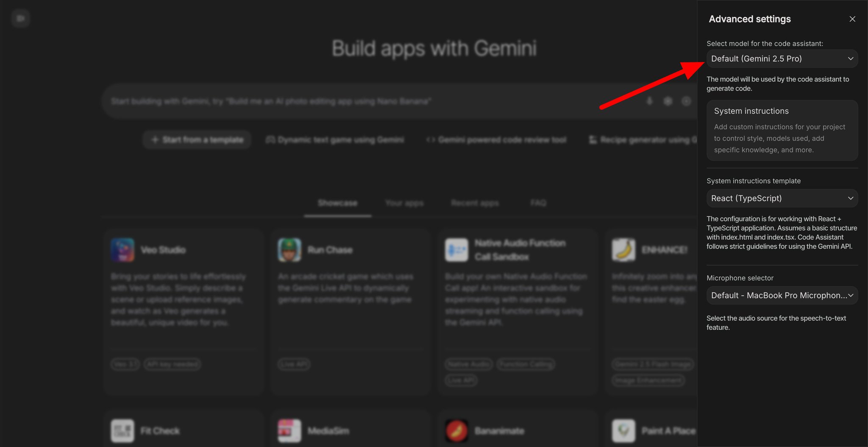Click the microphone icon in the prompt bar

pos(649,101)
